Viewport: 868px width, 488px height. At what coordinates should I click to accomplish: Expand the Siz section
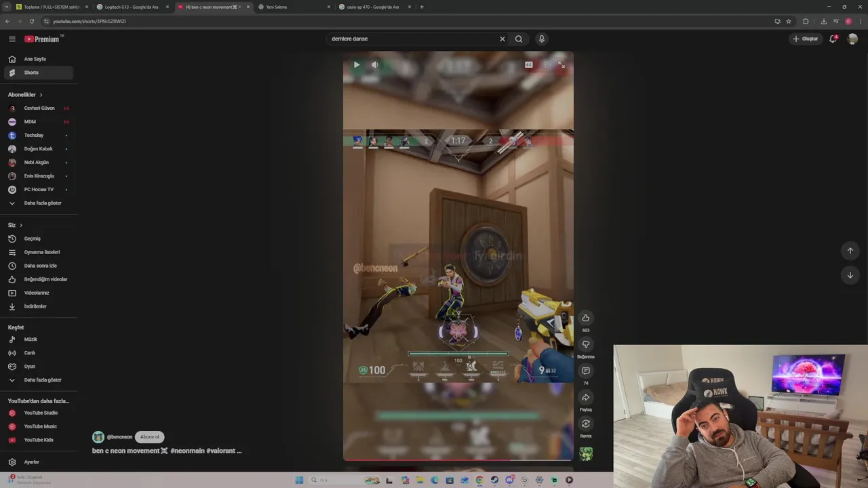[x=16, y=225]
